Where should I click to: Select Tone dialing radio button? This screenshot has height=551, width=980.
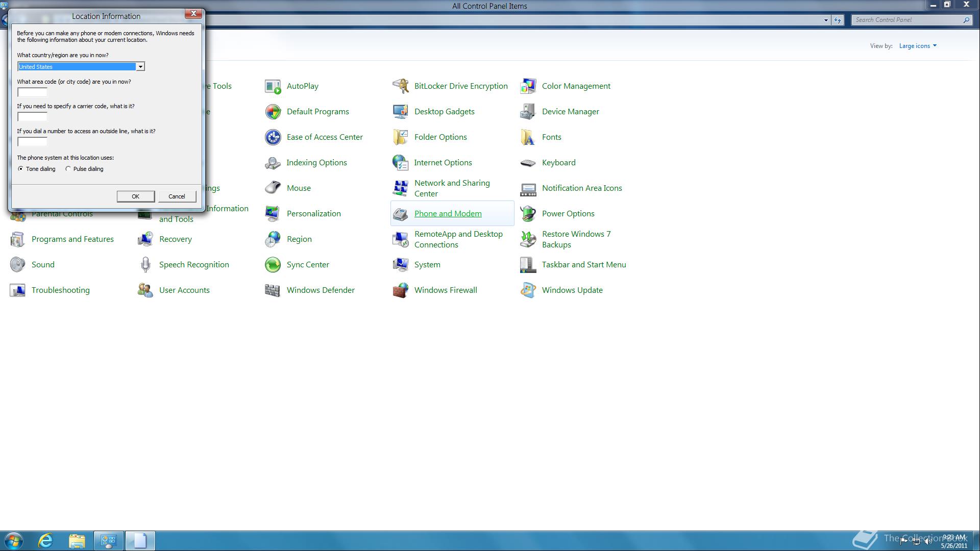(x=20, y=169)
